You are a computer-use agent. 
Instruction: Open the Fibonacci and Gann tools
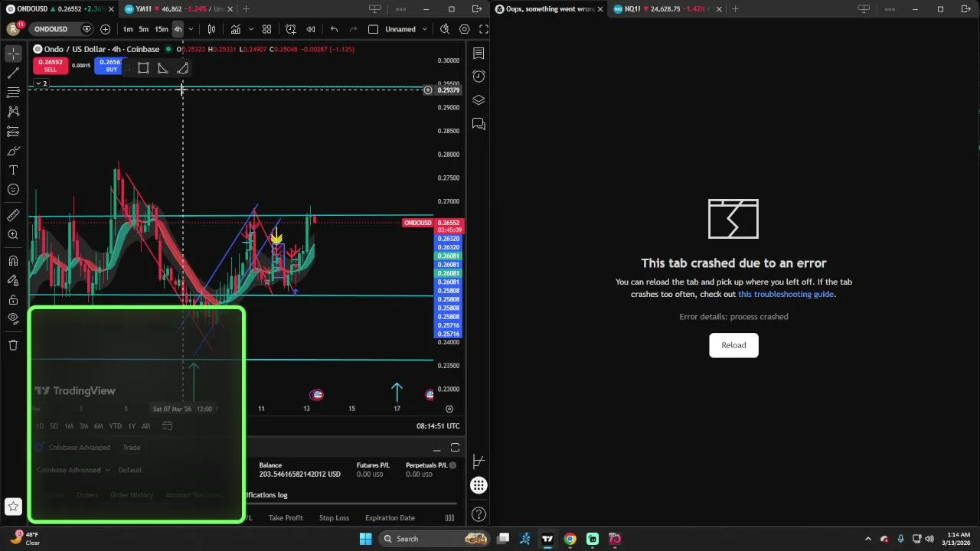click(13, 92)
